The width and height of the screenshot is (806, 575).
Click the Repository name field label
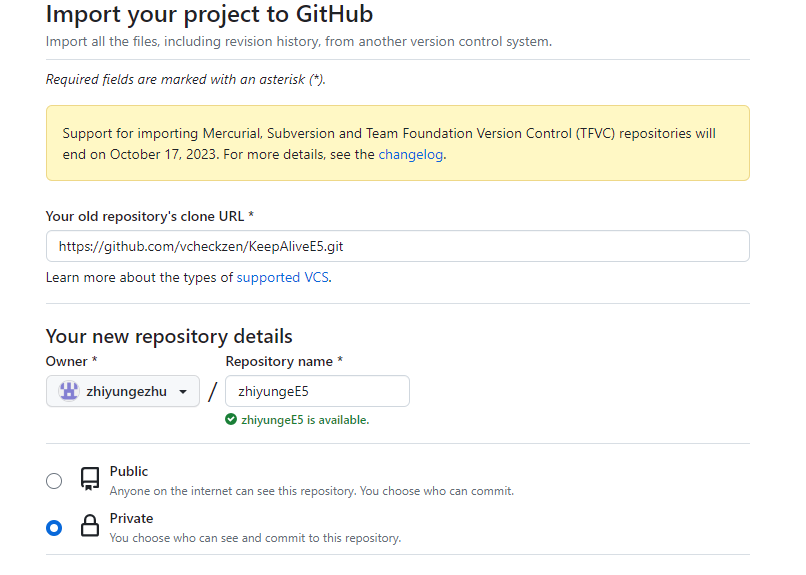283,361
